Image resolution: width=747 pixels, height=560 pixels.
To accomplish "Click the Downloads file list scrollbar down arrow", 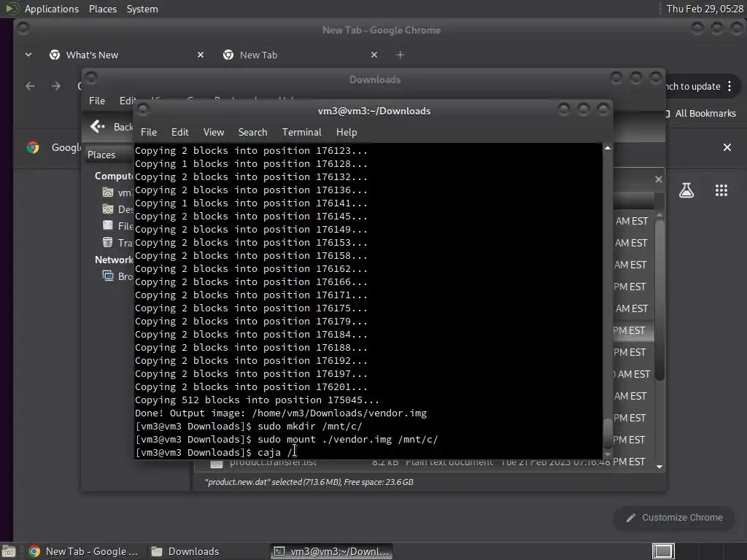I will tap(659, 467).
